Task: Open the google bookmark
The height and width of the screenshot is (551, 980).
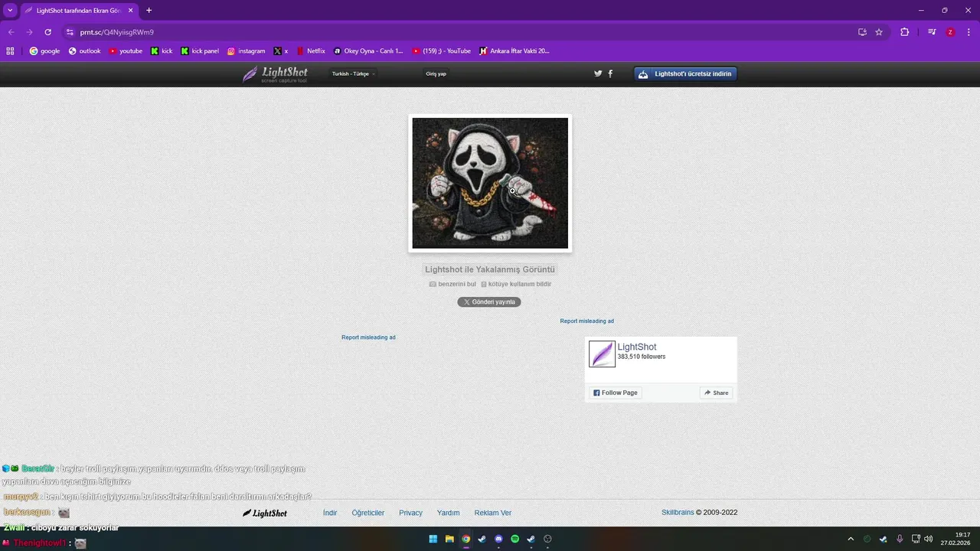Action: 44,51
